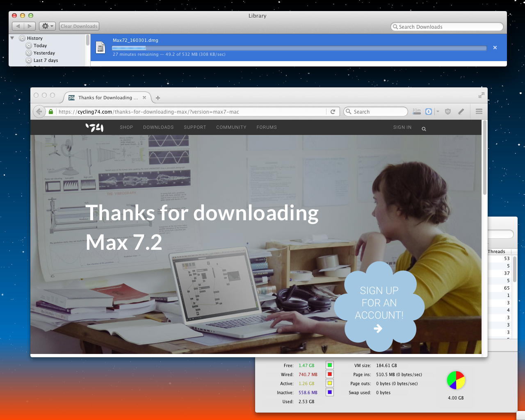Select Today in the History list

(x=40, y=46)
